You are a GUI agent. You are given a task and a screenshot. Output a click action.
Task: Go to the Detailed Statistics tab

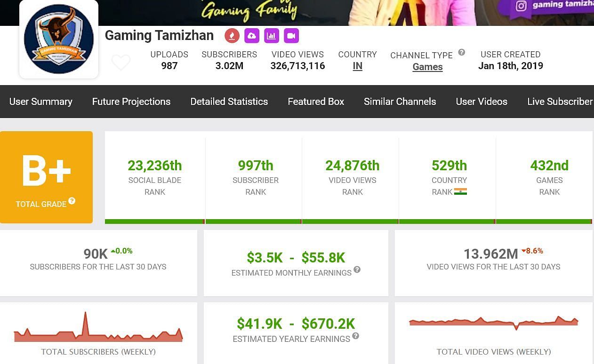click(229, 102)
